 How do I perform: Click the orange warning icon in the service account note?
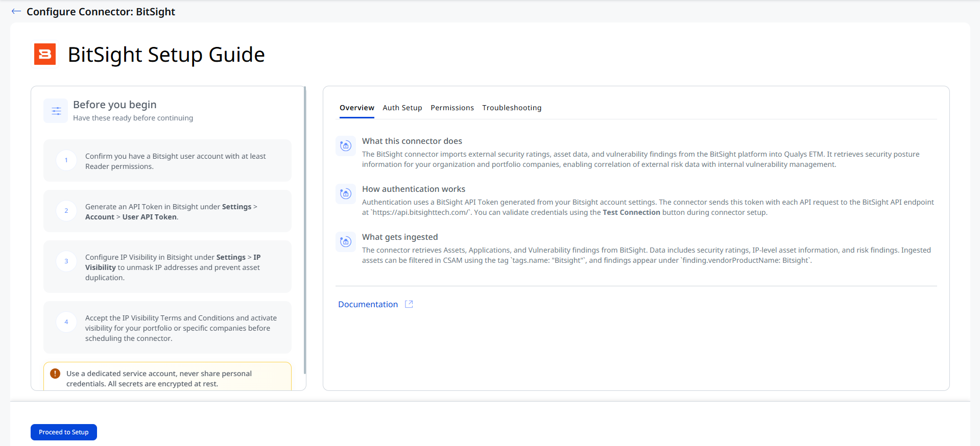[x=55, y=374]
